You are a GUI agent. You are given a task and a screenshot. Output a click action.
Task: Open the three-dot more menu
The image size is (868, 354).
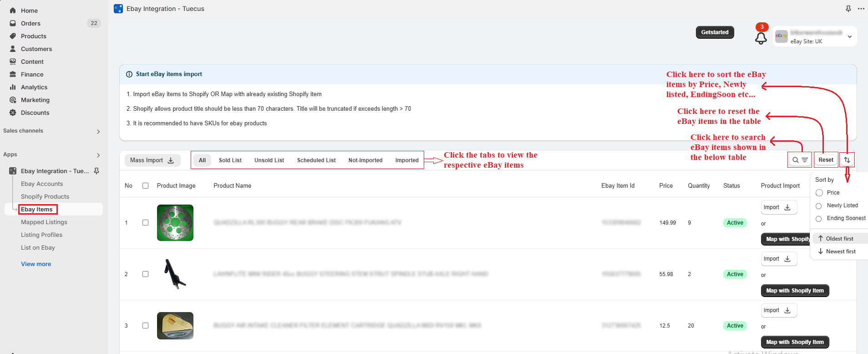861,9
